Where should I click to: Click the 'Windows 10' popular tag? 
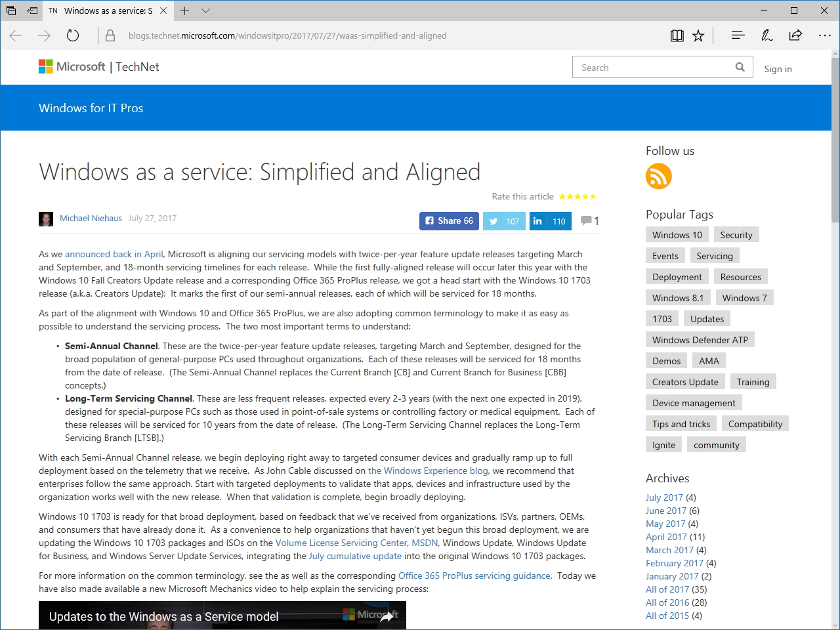677,234
